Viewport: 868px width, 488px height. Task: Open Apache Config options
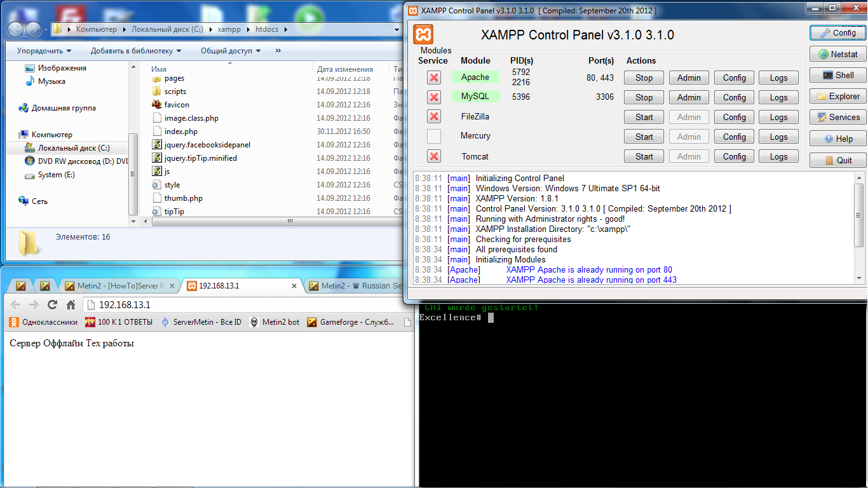click(734, 78)
